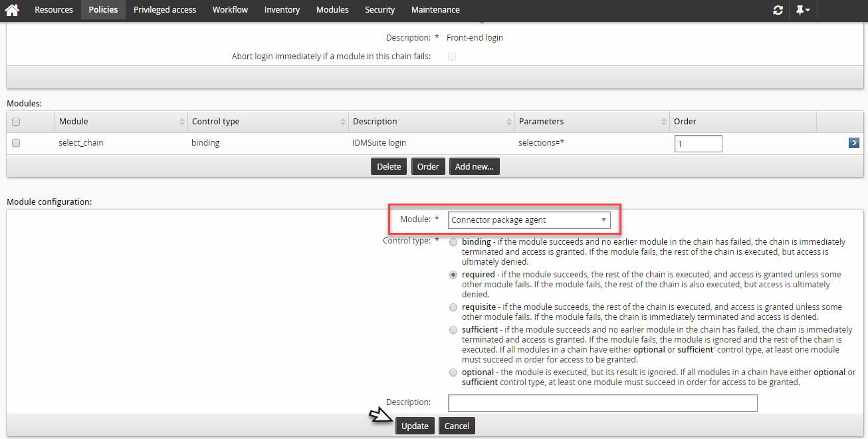Sort by the Control type column arrows
The height and width of the screenshot is (439, 868).
click(x=343, y=122)
